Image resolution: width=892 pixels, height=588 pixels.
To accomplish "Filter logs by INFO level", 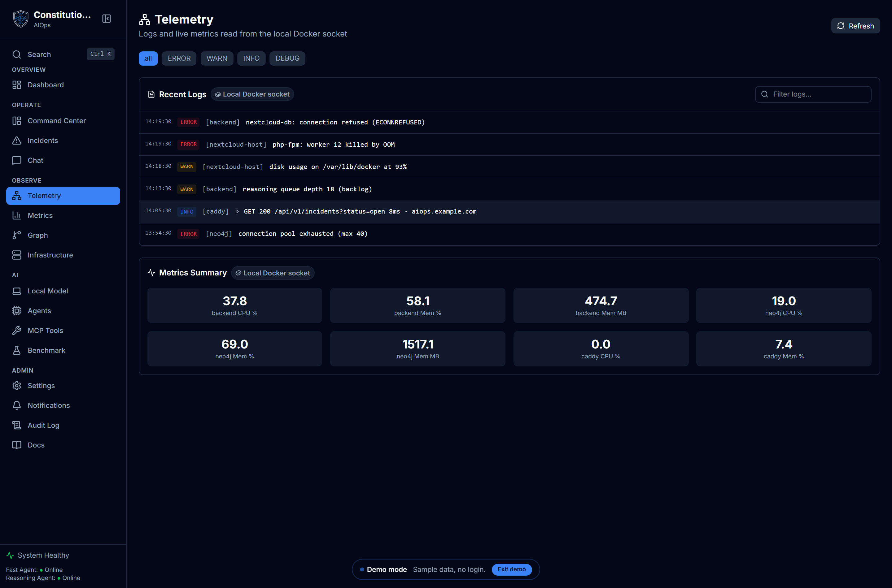I will pos(251,58).
